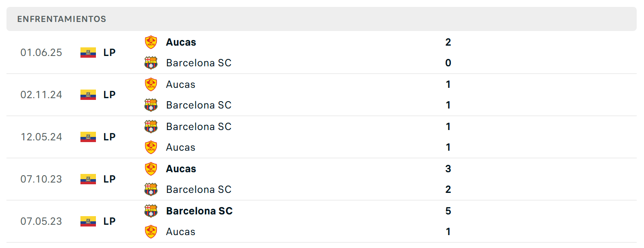Click the Aucas crest in the 07.10.23 match
Image resolution: width=644 pixels, height=248 pixels.
tap(151, 169)
